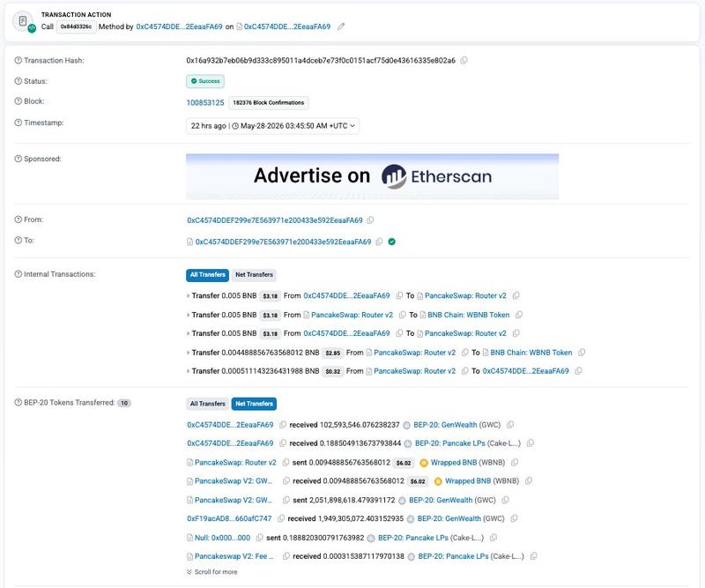705x588 pixels.
Task: Click the Wrapped BNB token icon in sent row
Action: click(x=424, y=463)
